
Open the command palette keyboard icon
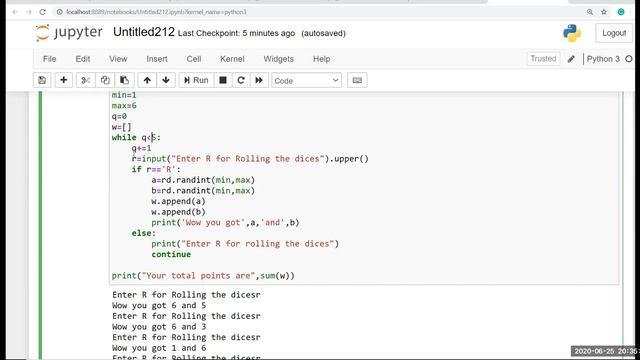click(357, 80)
